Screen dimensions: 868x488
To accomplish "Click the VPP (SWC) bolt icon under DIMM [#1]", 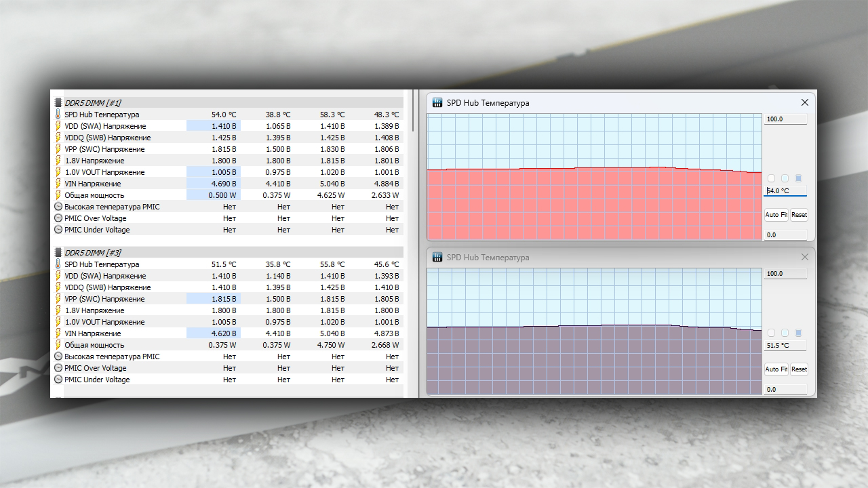I will (58, 149).
